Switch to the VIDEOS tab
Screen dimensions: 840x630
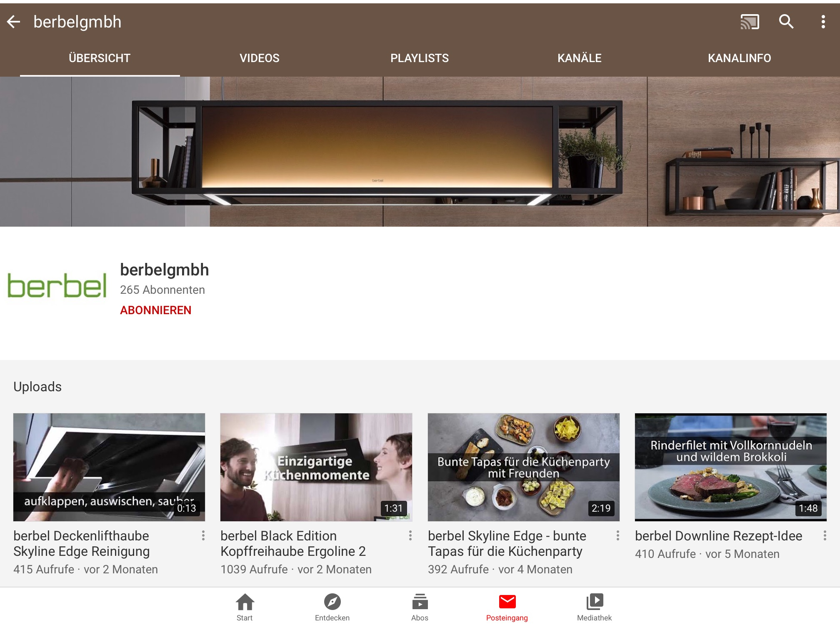coord(259,58)
